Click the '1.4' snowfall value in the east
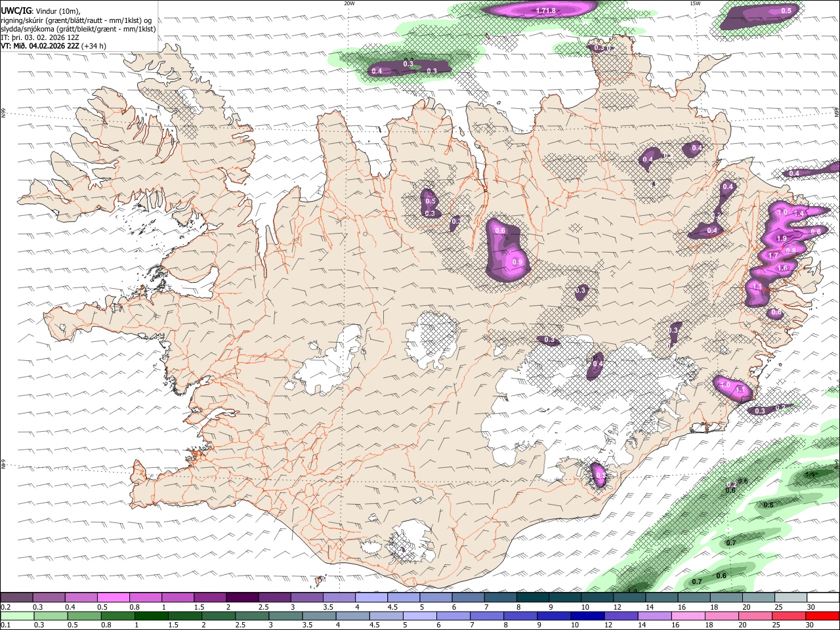This screenshot has height=630, width=840. click(x=799, y=213)
